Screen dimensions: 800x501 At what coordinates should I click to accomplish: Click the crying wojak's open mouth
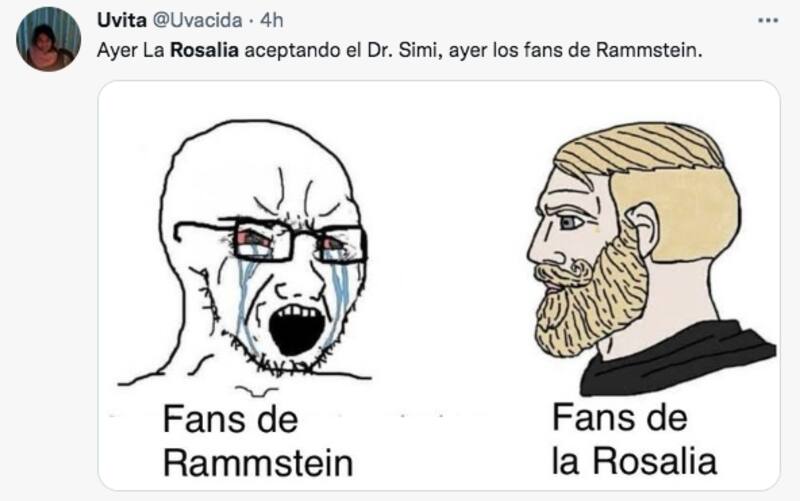point(296,330)
